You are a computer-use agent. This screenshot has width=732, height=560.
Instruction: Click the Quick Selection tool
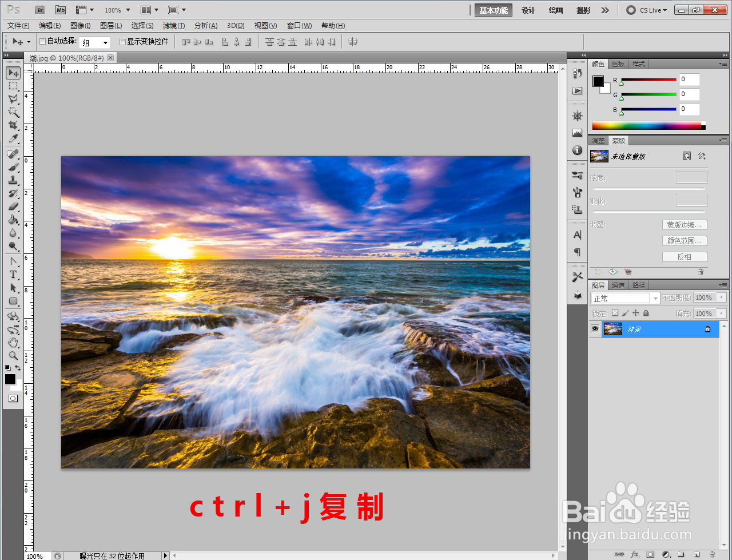click(13, 111)
